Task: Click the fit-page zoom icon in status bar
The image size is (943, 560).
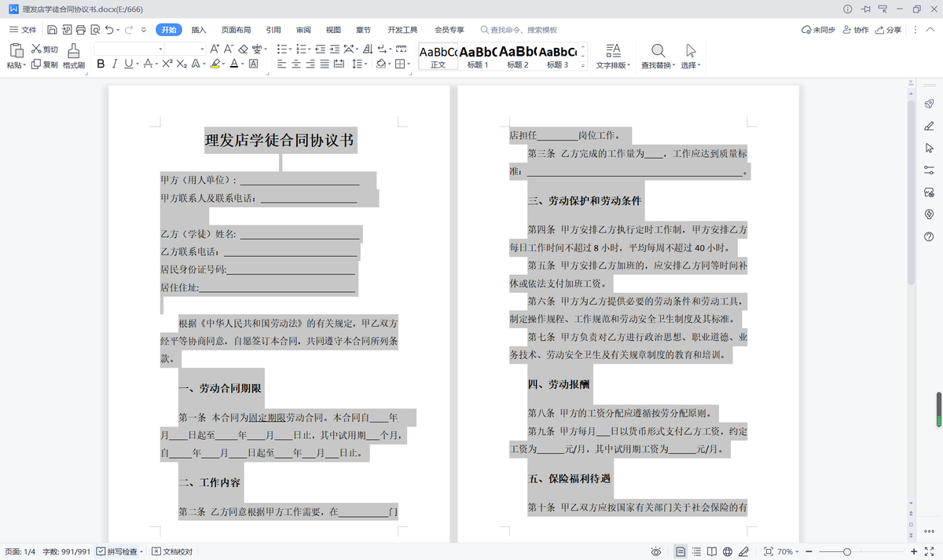Action: coord(768,551)
